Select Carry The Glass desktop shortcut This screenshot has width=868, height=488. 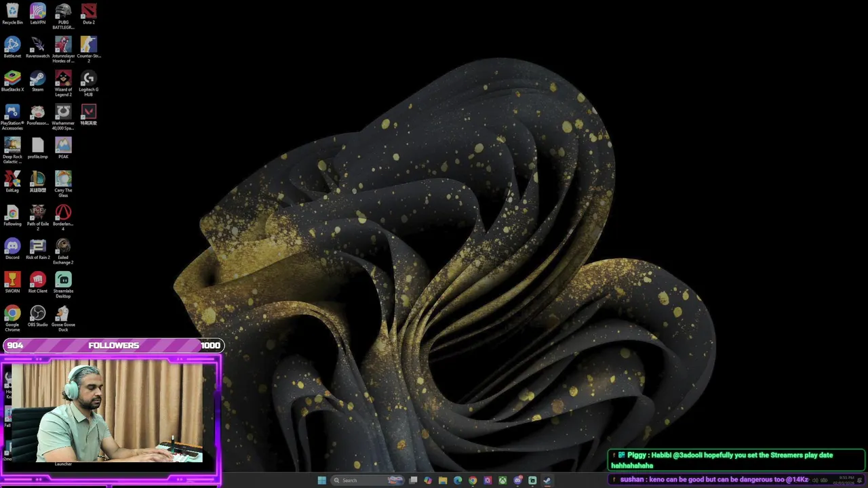coord(63,184)
